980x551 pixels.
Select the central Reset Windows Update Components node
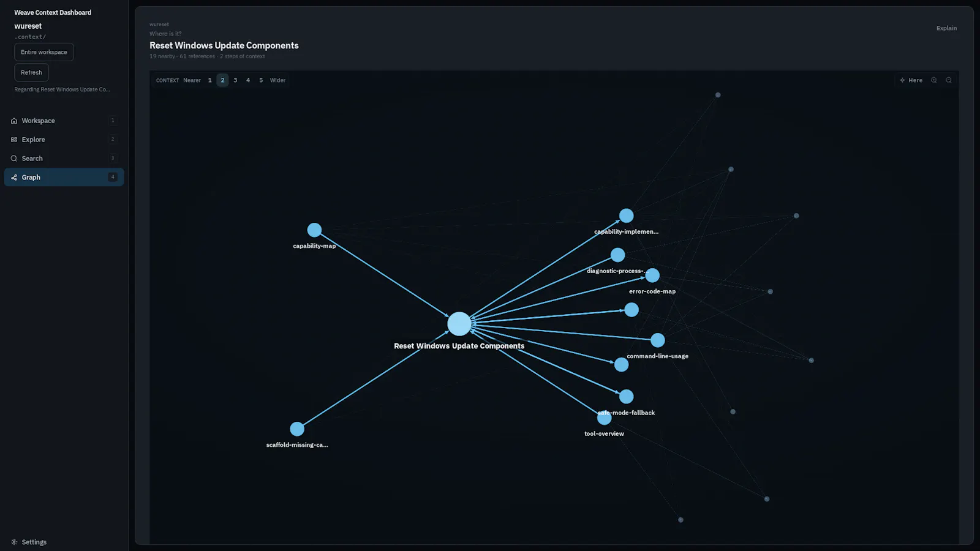[459, 324]
